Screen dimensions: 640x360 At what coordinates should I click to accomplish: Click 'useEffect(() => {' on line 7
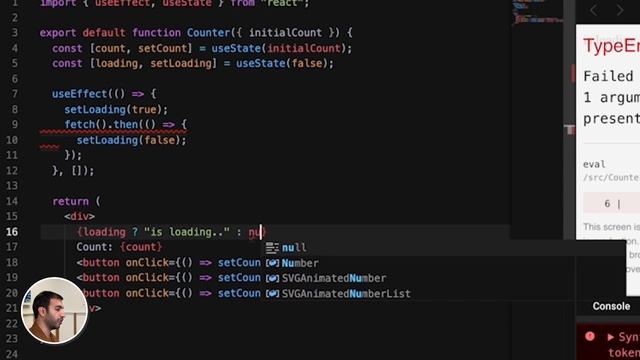pos(104,94)
